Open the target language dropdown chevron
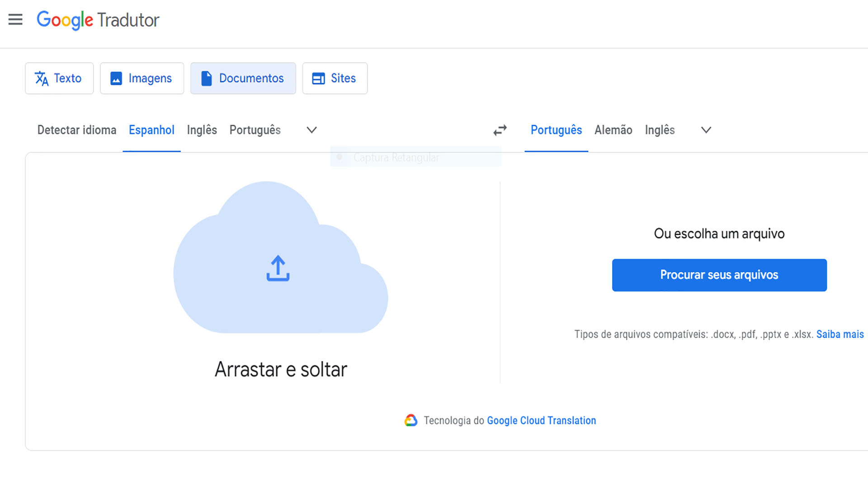868x488 pixels. tap(706, 130)
